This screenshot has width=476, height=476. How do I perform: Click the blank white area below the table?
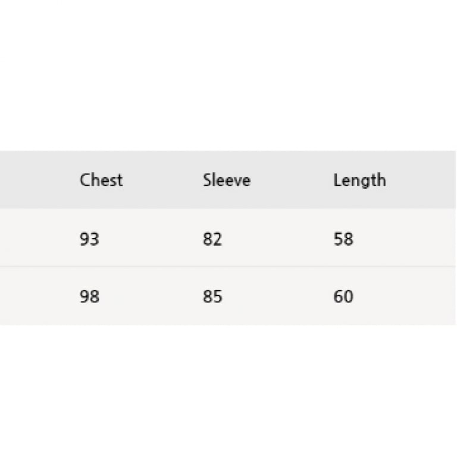coord(237,400)
